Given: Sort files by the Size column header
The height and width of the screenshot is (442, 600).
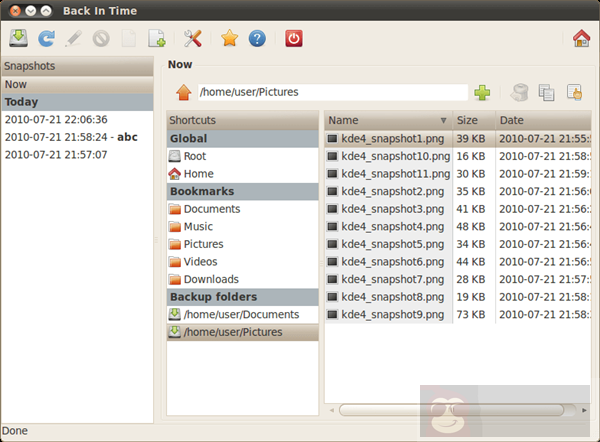Looking at the screenshot, I should click(x=474, y=120).
